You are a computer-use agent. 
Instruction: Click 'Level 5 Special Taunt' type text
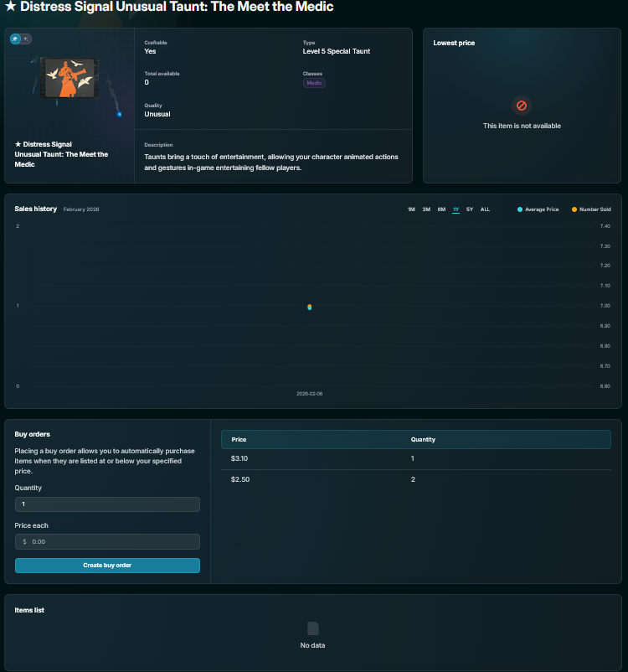coord(337,51)
